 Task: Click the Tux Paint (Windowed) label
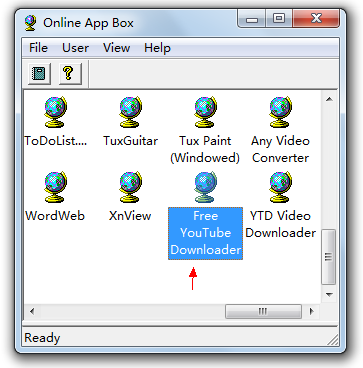click(205, 149)
